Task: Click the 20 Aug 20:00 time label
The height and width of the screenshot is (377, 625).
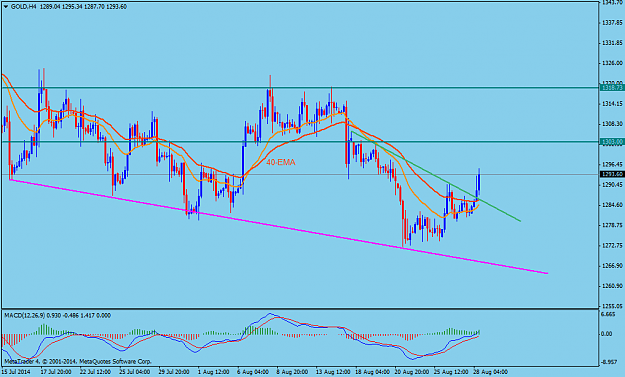Action: 411,372
